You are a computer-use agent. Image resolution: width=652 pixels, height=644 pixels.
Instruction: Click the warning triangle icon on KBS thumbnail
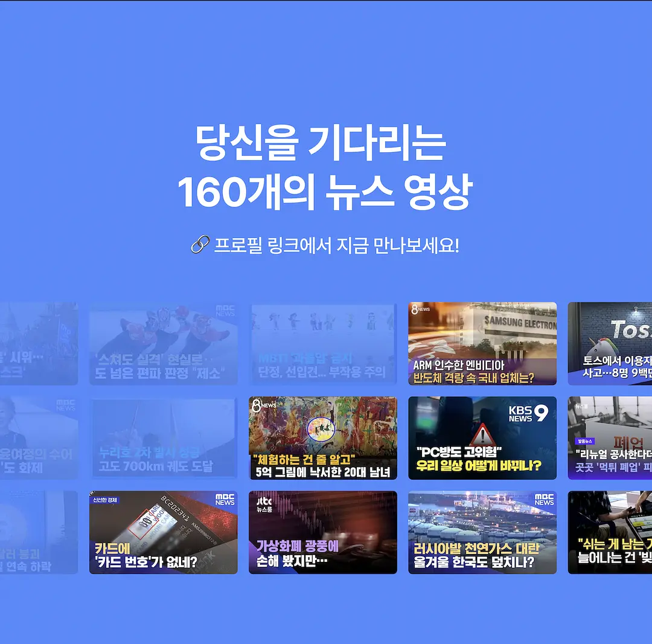pos(482,435)
